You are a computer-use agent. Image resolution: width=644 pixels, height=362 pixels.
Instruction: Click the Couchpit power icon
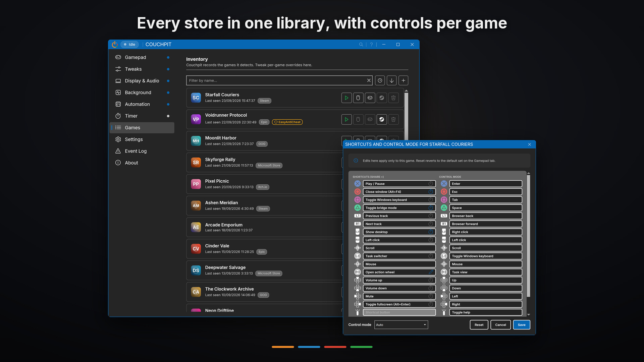tap(115, 44)
